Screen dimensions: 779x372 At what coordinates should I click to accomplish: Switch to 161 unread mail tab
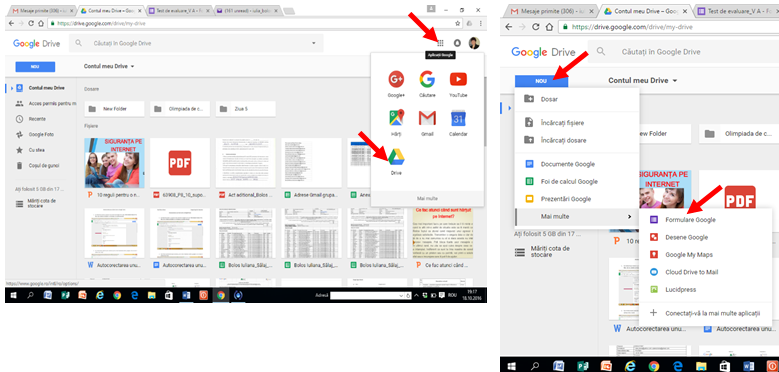(247, 10)
